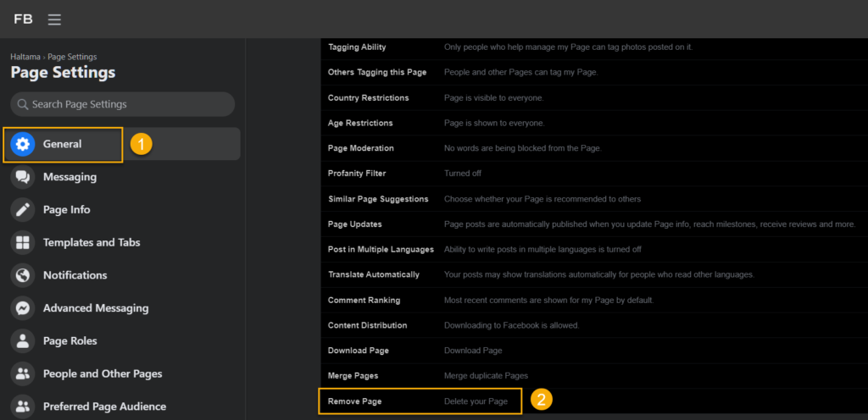Image resolution: width=868 pixels, height=420 pixels.
Task: Click 'Only people who help manage my Page' text
Action: pyautogui.click(x=569, y=47)
